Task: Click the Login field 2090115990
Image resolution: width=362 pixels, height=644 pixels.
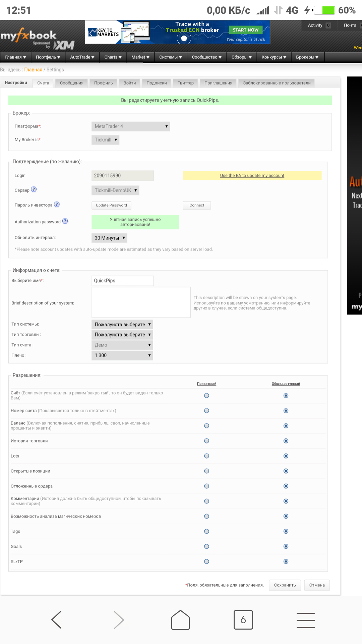Action: pyautogui.click(x=123, y=175)
